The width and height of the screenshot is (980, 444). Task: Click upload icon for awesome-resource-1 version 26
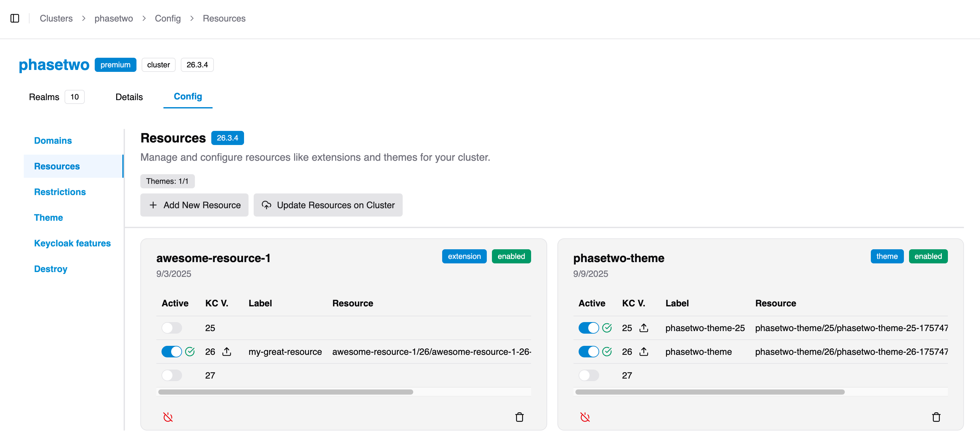[x=227, y=351]
